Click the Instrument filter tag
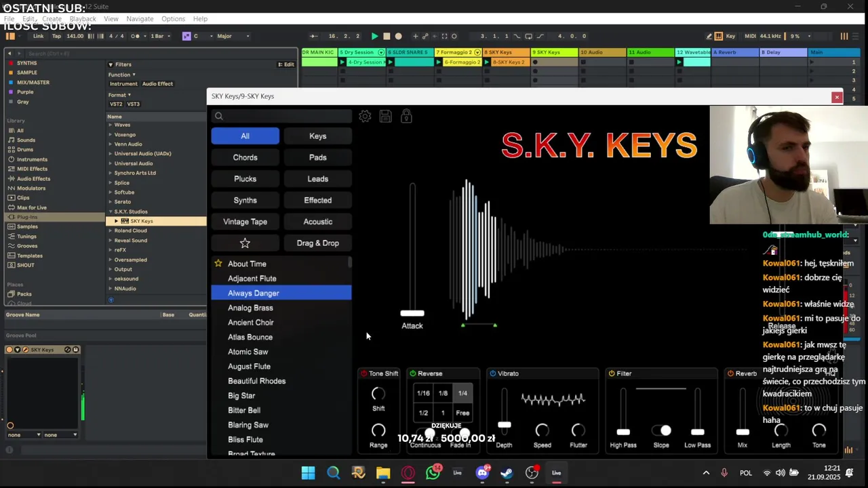This screenshot has height=488, width=868. tap(123, 84)
